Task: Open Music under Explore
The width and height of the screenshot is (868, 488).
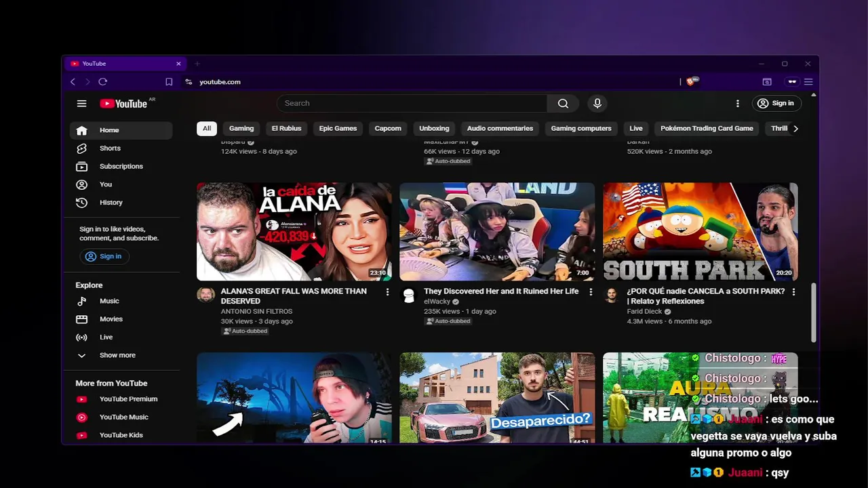Action: point(121,301)
